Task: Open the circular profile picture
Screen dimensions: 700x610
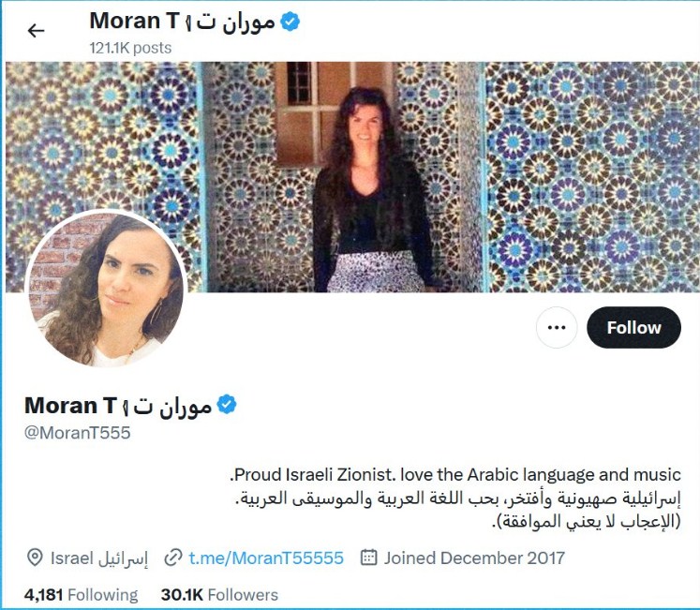Action: click(105, 289)
